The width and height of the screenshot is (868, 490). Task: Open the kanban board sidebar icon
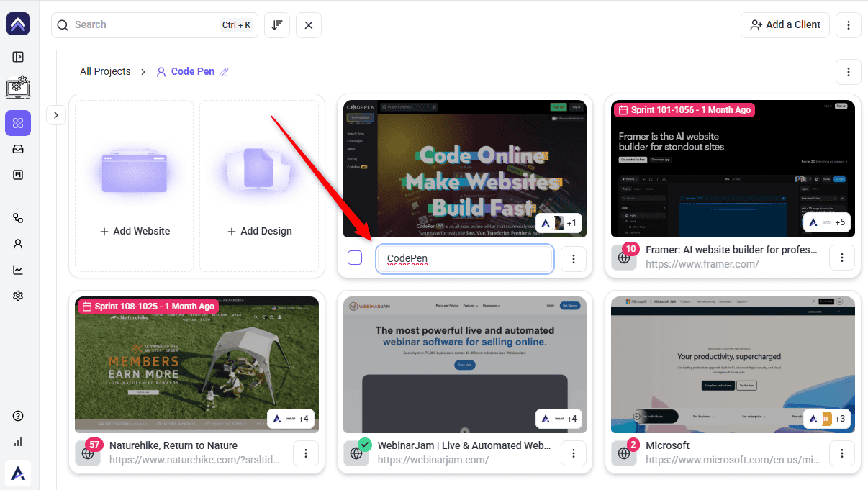(x=18, y=175)
